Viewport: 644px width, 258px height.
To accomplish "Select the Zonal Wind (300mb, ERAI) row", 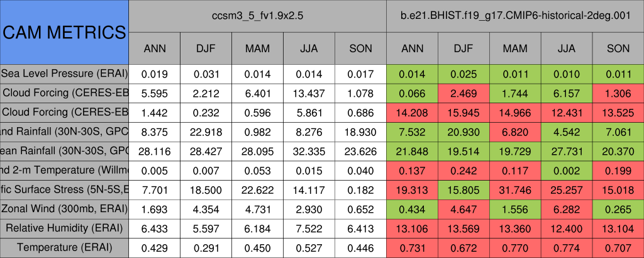I will click(x=64, y=209).
